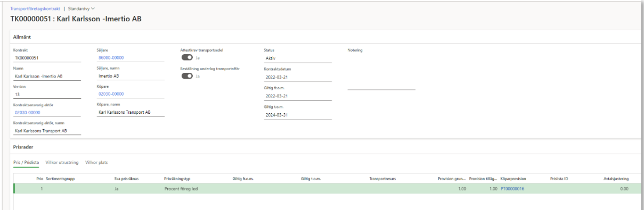This screenshot has width=644, height=210.
Task: Click the Giltig fr.o.m. field 2022-03-21
Action: point(298,96)
